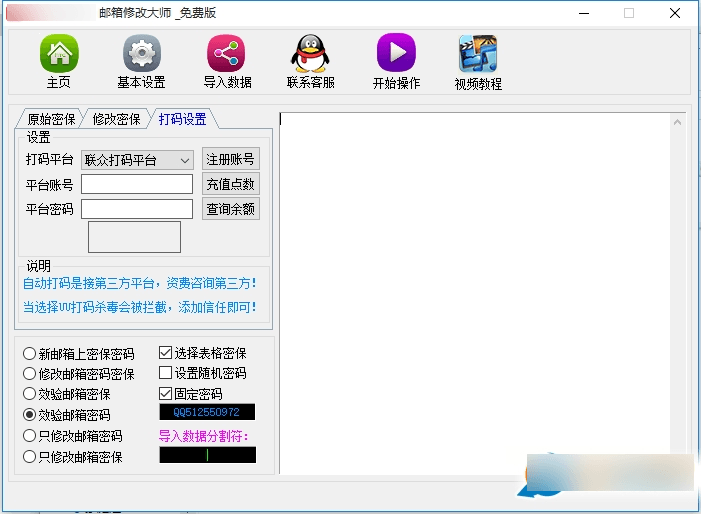This screenshot has width=701, height=514.
Task: Switch to the 原始密保 tab
Action: (x=48, y=119)
